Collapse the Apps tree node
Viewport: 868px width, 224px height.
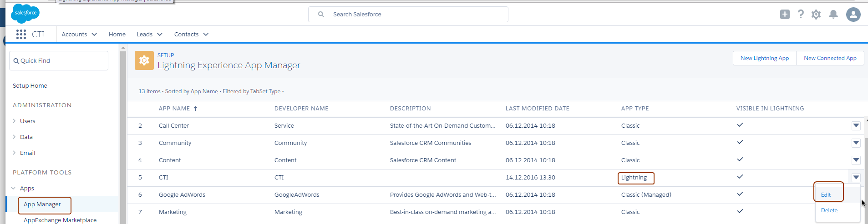14,188
